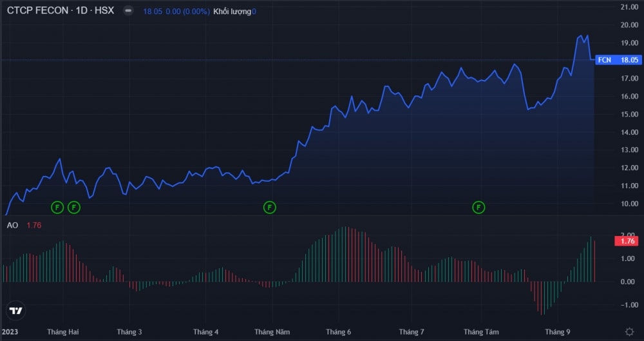Click the 16.00 price axis label
The width and height of the screenshot is (644, 341).
tap(630, 96)
